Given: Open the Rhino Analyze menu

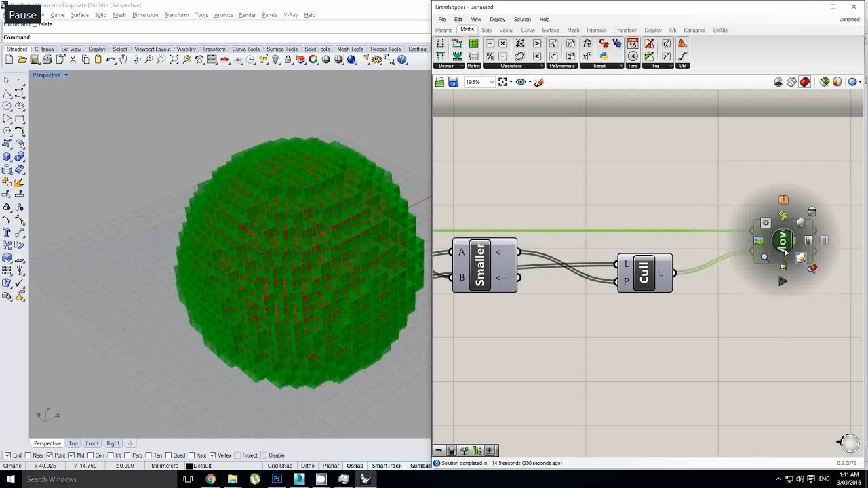Looking at the screenshot, I should pos(223,15).
